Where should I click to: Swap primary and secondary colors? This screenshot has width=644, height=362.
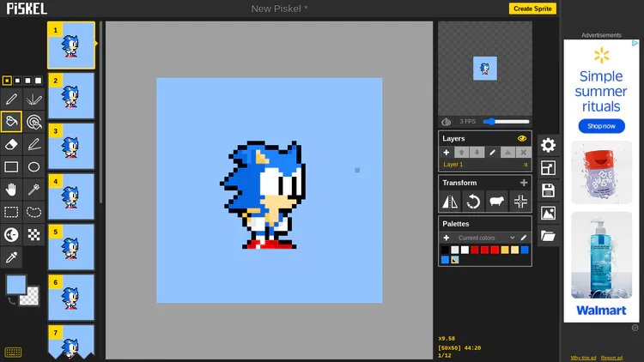coord(11,301)
